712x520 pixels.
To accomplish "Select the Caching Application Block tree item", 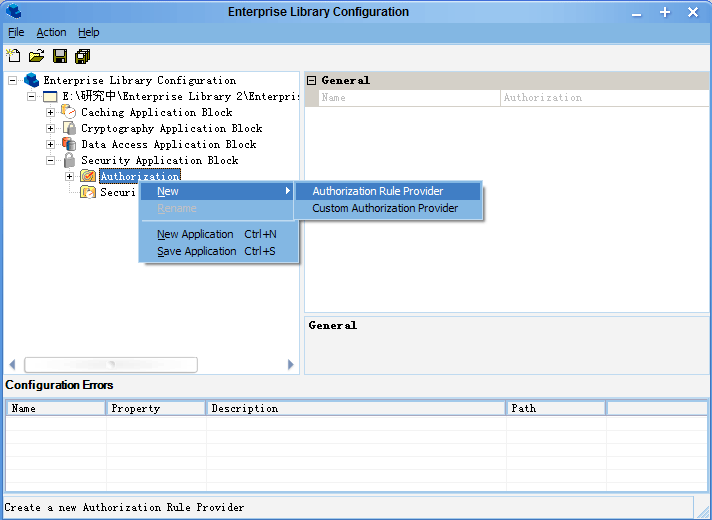I will tap(157, 112).
